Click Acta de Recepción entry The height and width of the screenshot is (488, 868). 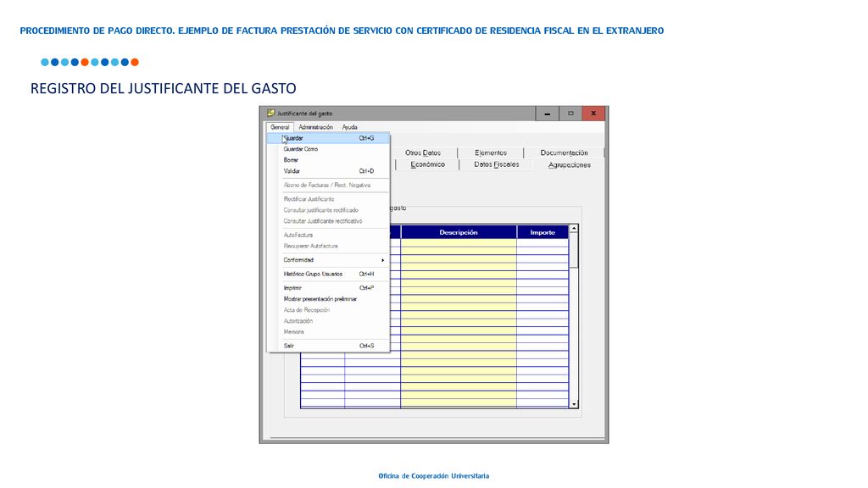328,310
